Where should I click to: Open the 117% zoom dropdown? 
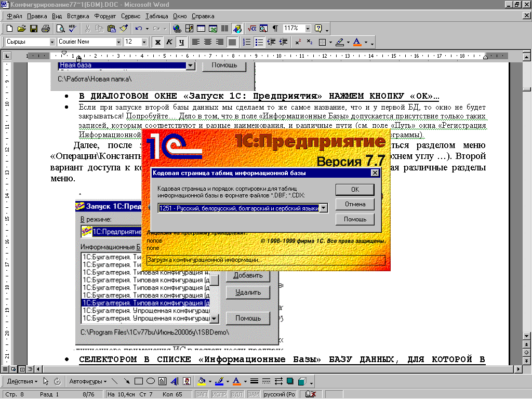(x=308, y=29)
